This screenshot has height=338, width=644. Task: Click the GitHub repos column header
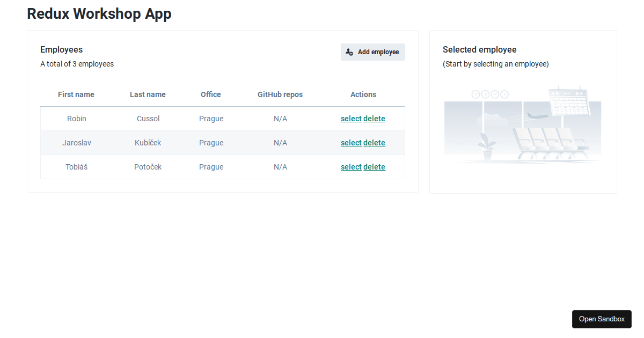(280, 94)
